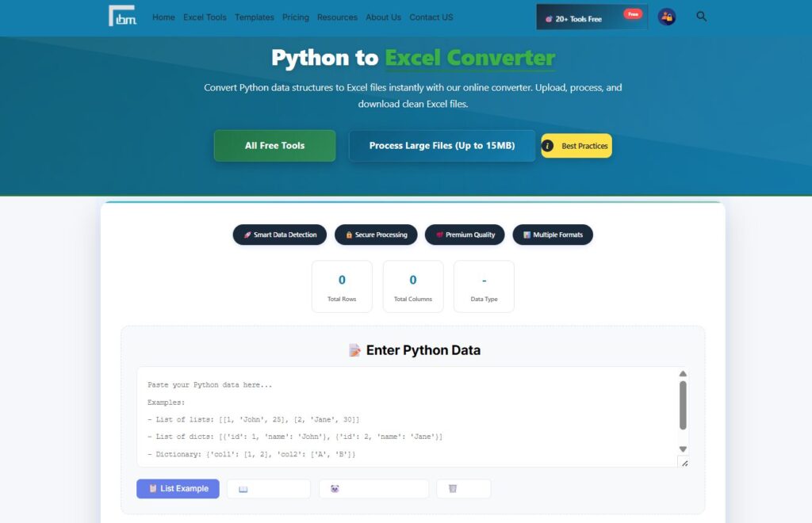
Task: Click Process Large Files (Up to 15MB)
Action: (x=442, y=146)
